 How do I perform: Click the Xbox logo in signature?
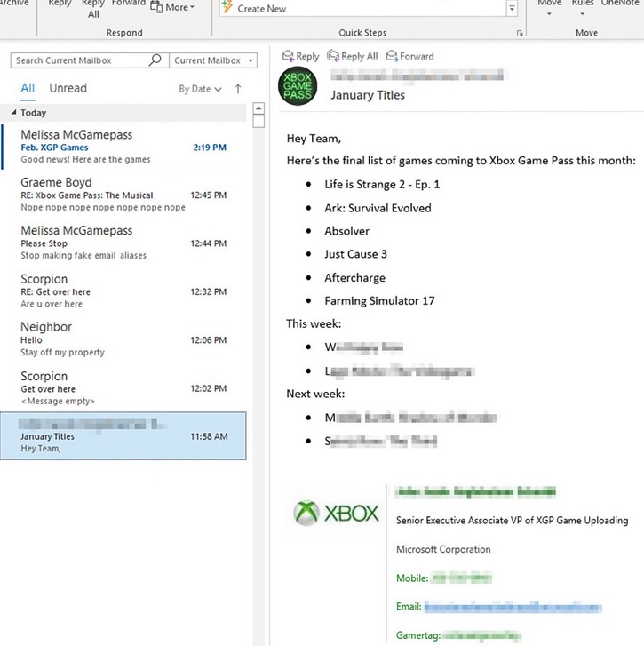336,513
